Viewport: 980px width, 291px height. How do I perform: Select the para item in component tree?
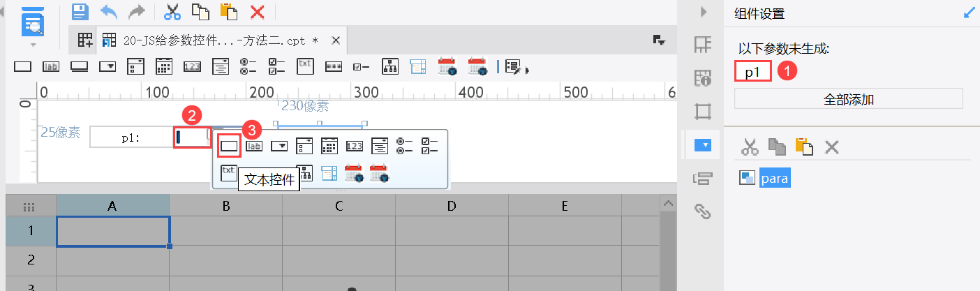click(x=774, y=178)
